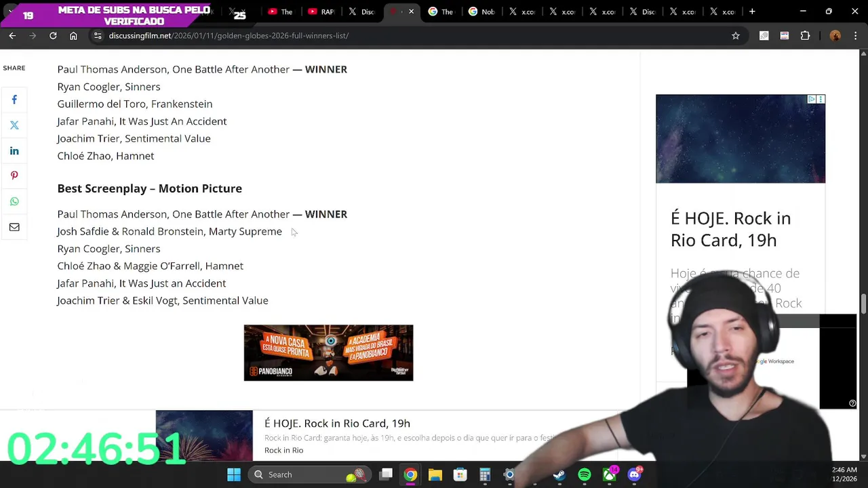Close the active Discussing Film tab
The height and width of the screenshot is (488, 868).
[411, 12]
